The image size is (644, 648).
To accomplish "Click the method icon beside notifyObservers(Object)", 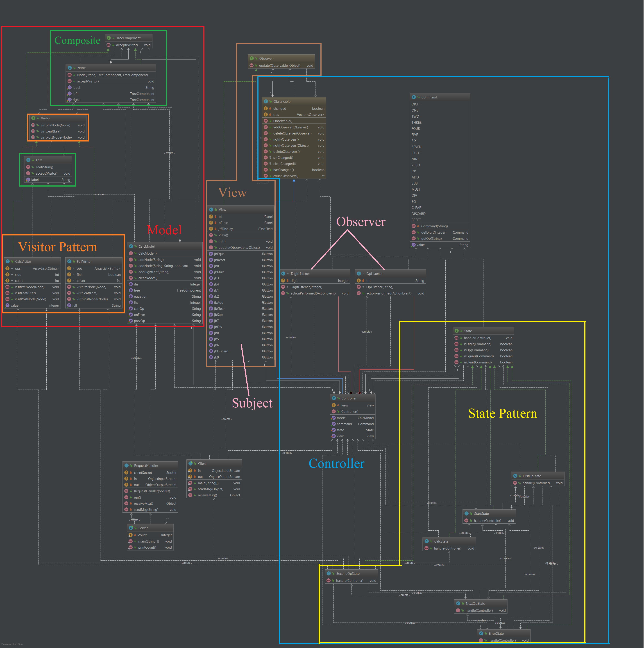I will [x=265, y=146].
